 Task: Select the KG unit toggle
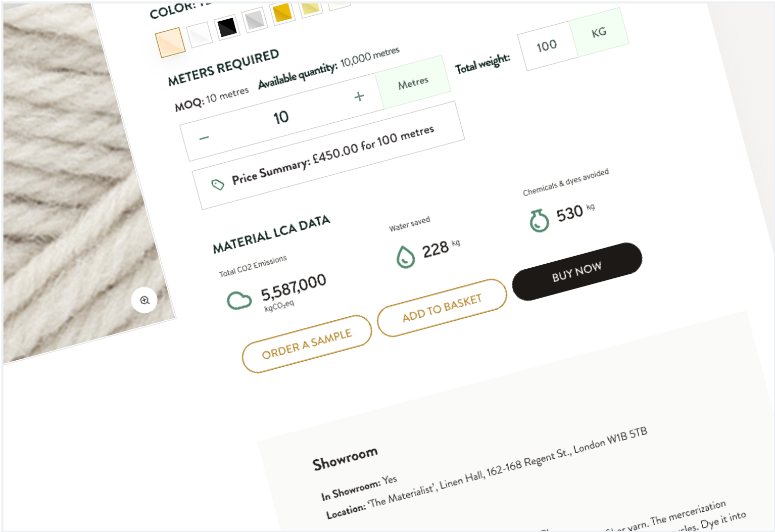click(x=599, y=33)
